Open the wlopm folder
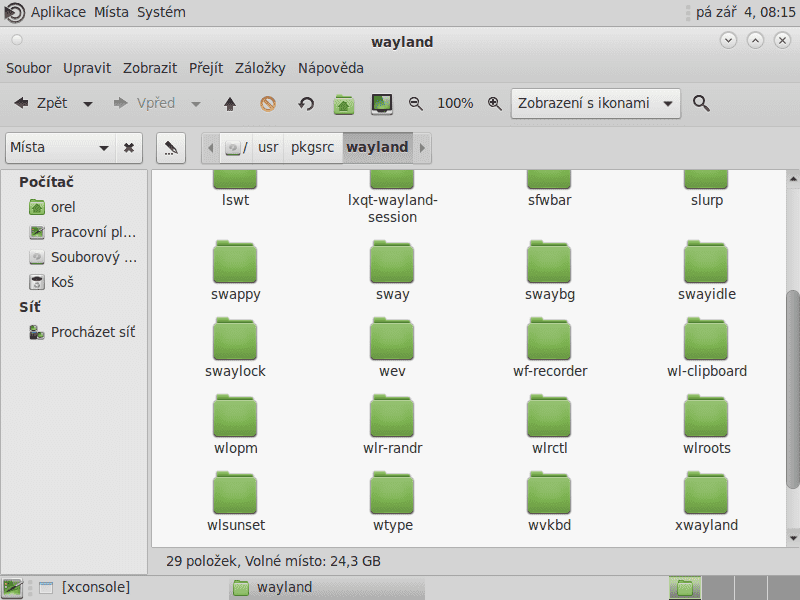Image resolution: width=800 pixels, height=600 pixels. tap(235, 425)
